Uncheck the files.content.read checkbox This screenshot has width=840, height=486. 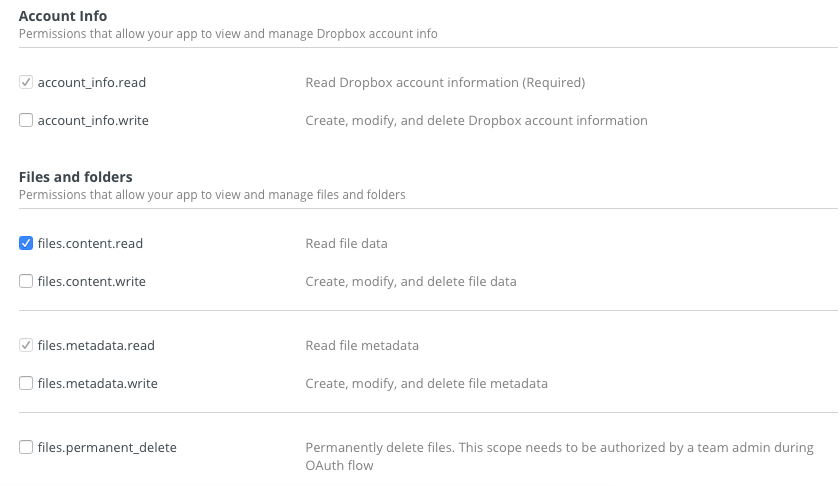click(26, 243)
